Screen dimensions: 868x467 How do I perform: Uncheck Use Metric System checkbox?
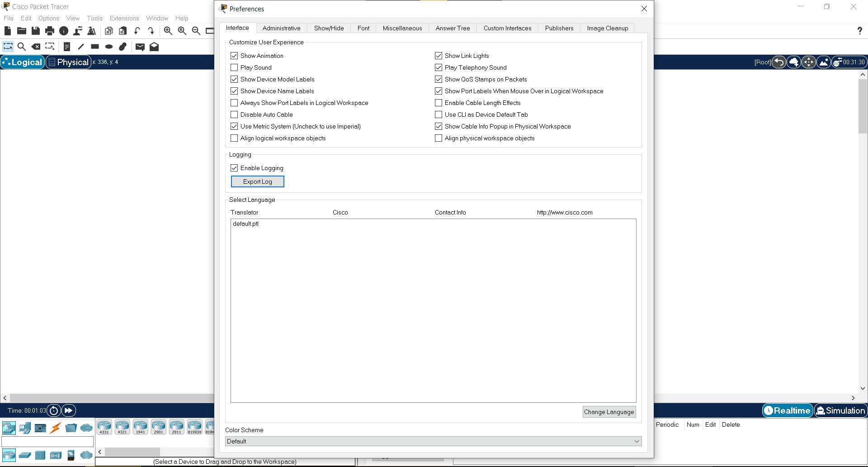pos(234,126)
